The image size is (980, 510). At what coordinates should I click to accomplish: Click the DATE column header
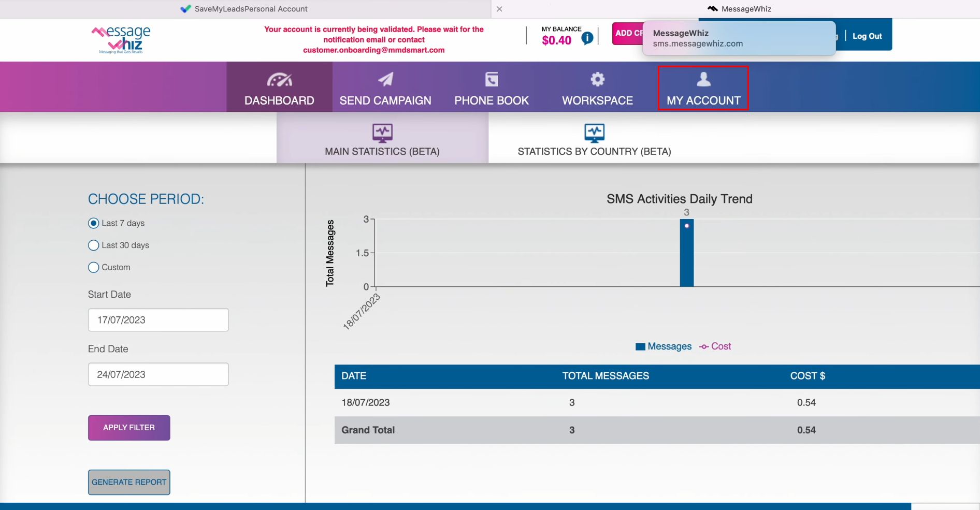(354, 376)
